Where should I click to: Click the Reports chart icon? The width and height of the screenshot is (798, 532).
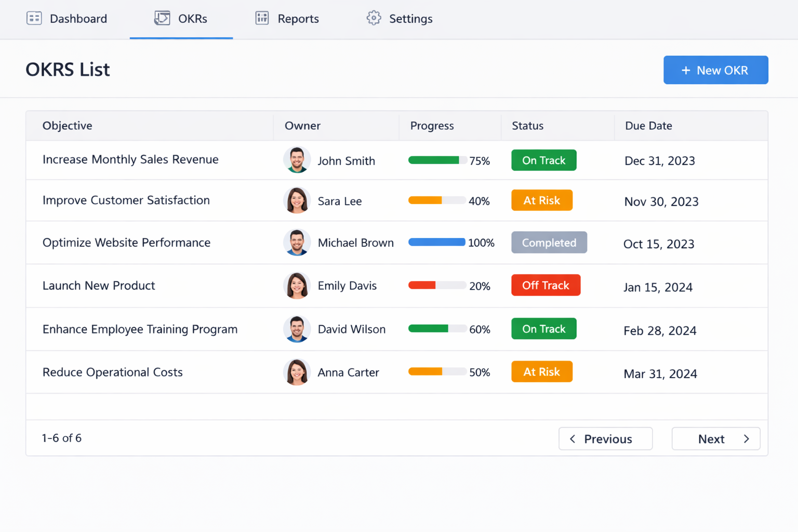[261, 18]
